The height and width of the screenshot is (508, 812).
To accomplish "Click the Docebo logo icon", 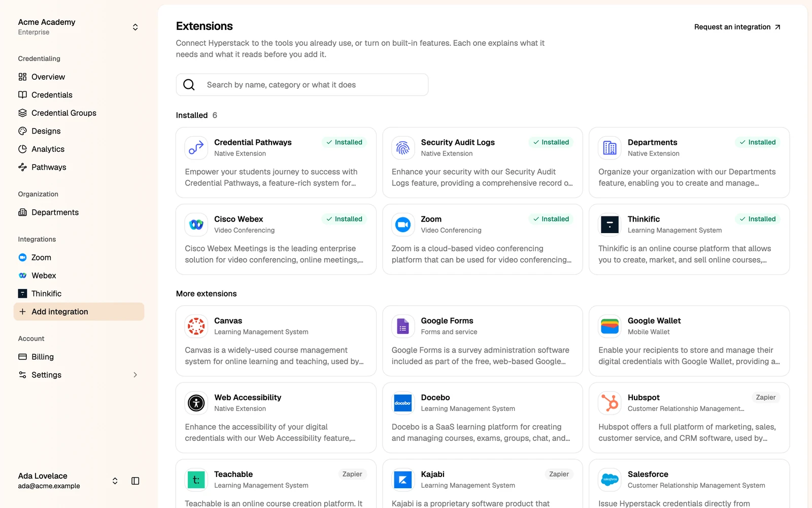I will (403, 403).
